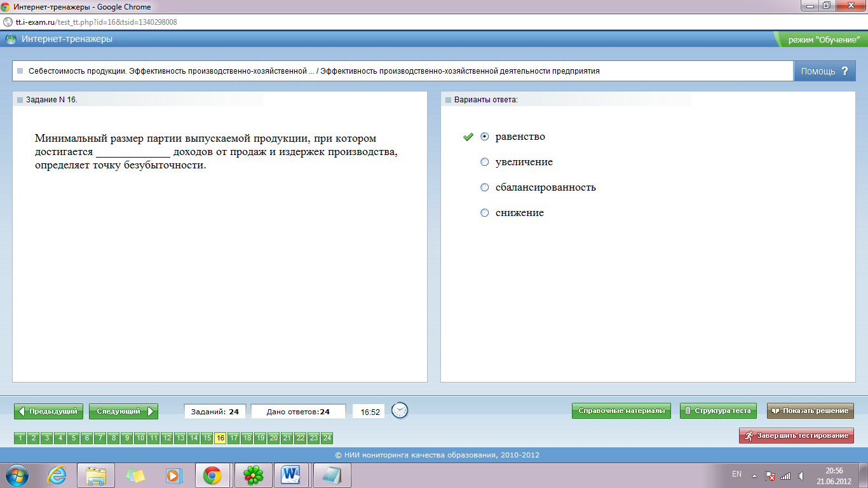Click the clock icon beside the timer
The width and height of the screenshot is (868, 488).
(400, 411)
